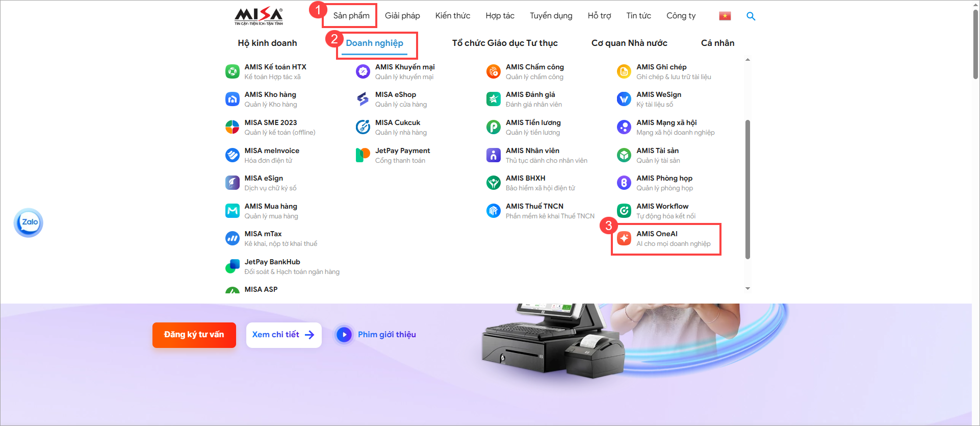The height and width of the screenshot is (426, 980).
Task: Click the MISA Cukcuk icon
Action: [x=363, y=128]
